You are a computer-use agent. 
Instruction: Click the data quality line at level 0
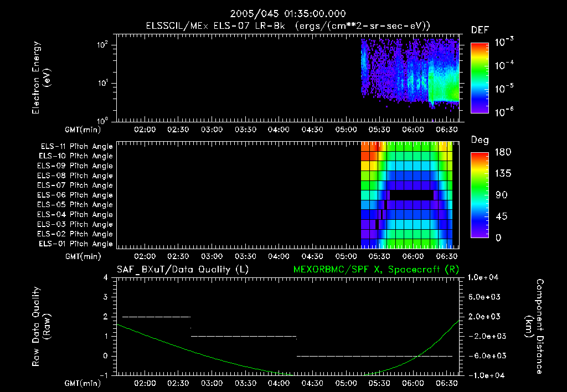click(375, 356)
